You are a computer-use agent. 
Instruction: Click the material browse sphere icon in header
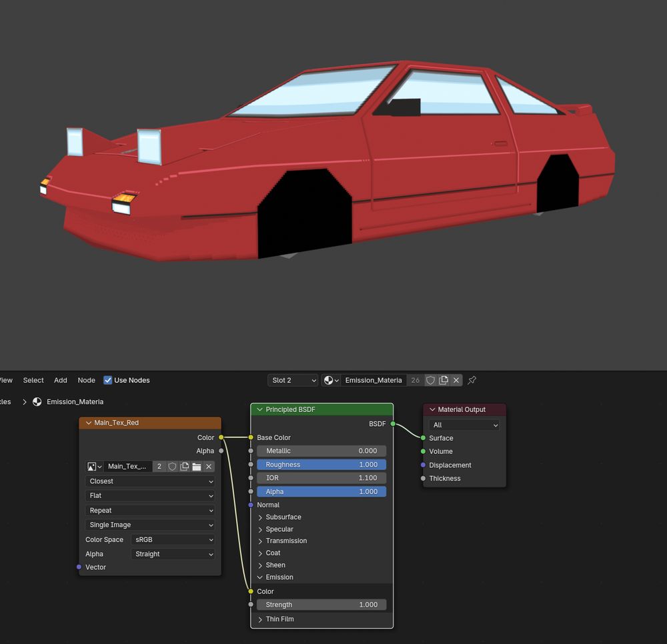(331, 381)
